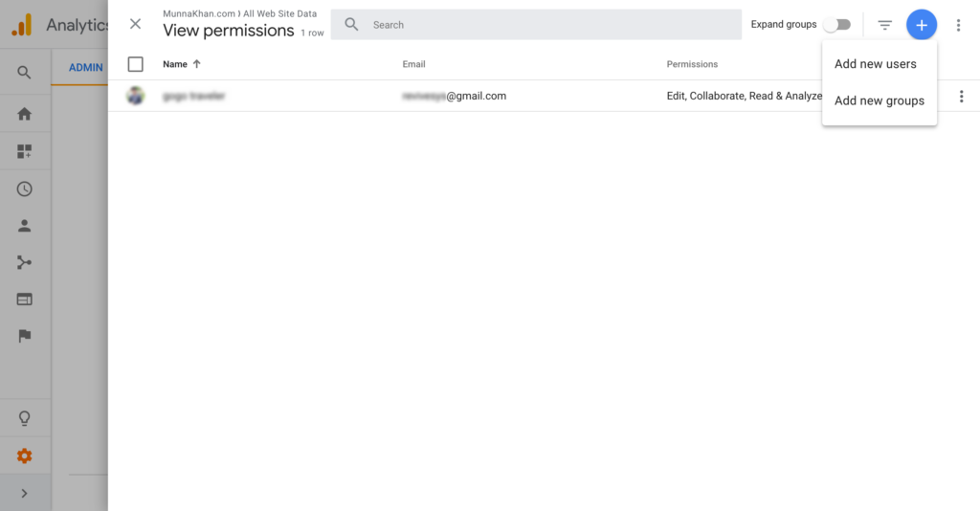Open the filter icon in the header
The width and height of the screenshot is (980, 511).
coord(885,25)
